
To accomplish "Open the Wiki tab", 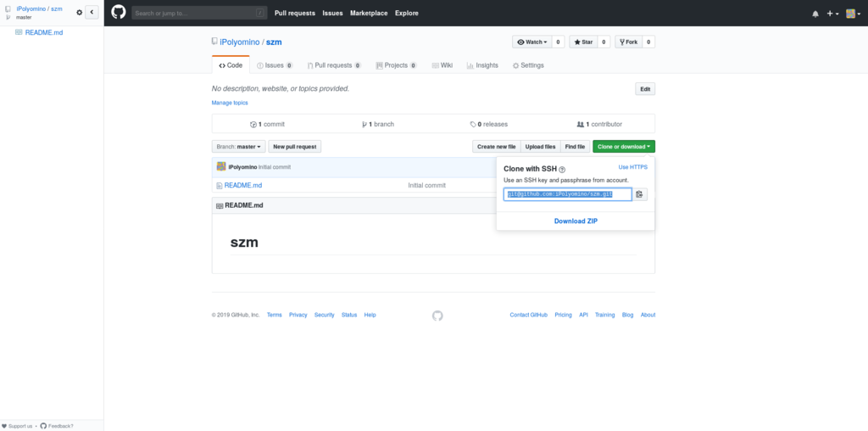I will [x=442, y=65].
